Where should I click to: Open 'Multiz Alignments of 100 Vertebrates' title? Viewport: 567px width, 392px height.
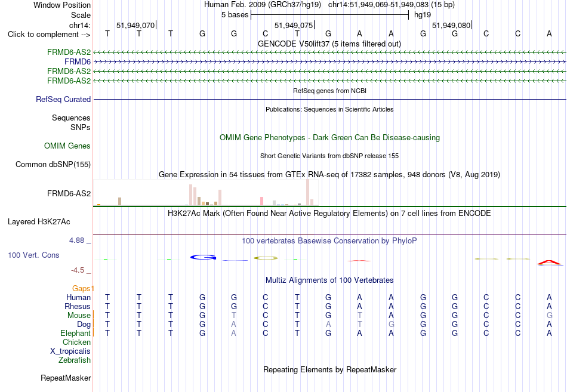[329, 280]
